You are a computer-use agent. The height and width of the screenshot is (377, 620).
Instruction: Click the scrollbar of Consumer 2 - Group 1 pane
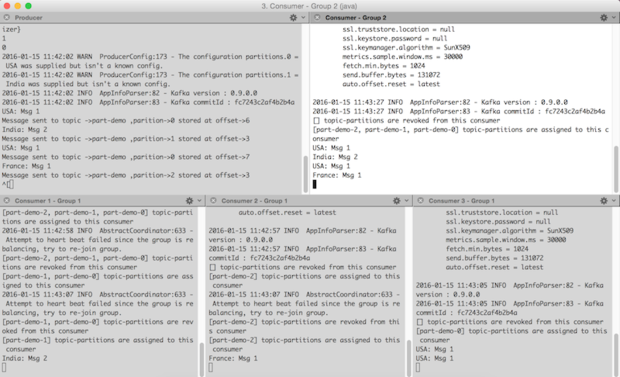[408, 358]
